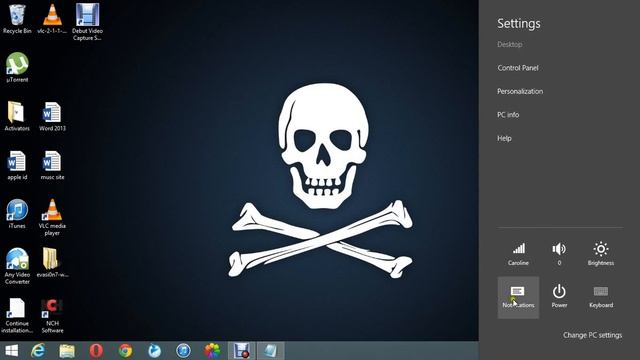Screen dimensions: 640x360
Task: Open the Power options menu
Action: (559, 297)
